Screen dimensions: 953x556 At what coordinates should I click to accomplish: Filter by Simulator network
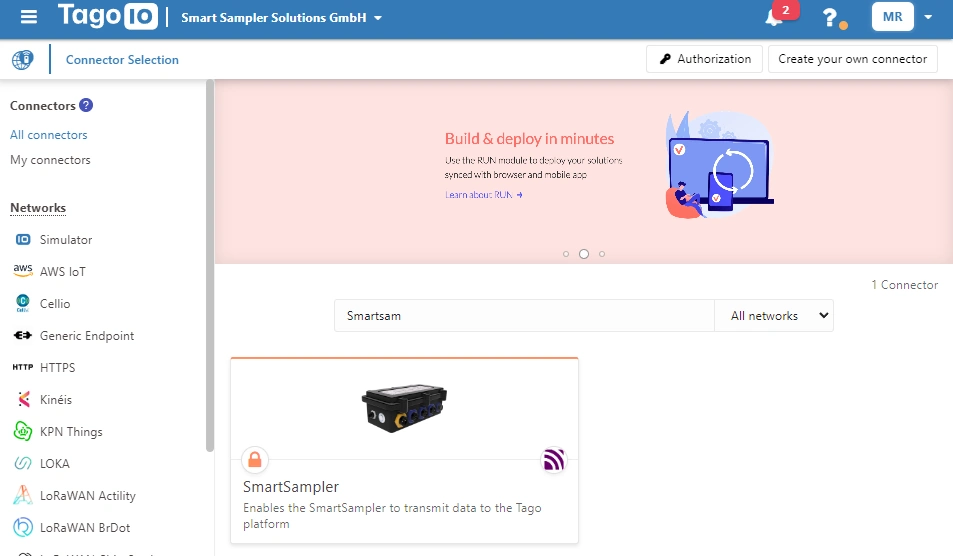click(66, 239)
